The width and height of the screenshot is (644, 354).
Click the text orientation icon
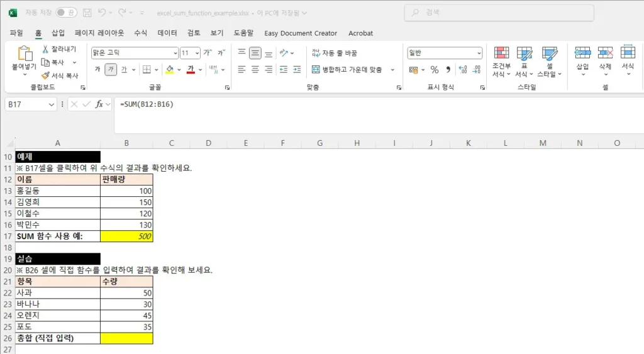pos(284,53)
